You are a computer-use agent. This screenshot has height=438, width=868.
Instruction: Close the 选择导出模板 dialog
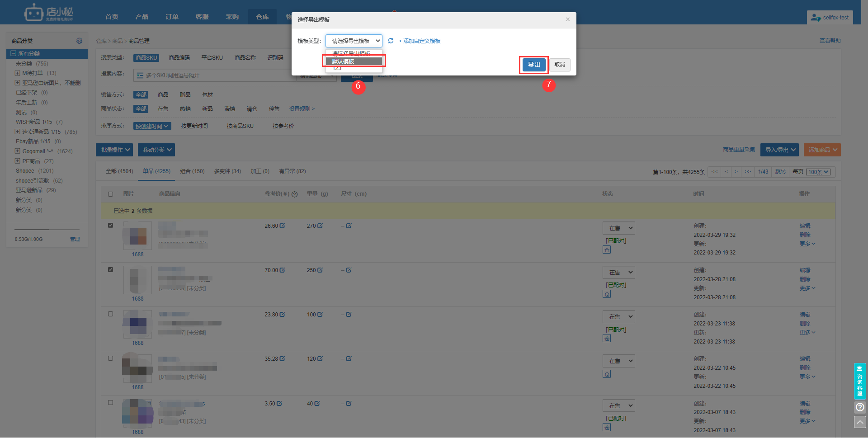point(567,19)
